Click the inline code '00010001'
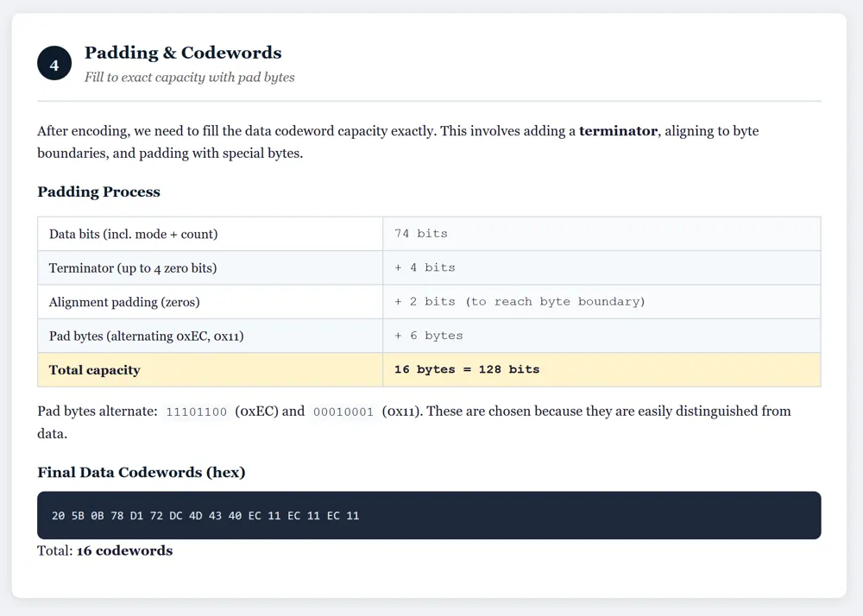The width and height of the screenshot is (863, 616). 343,412
